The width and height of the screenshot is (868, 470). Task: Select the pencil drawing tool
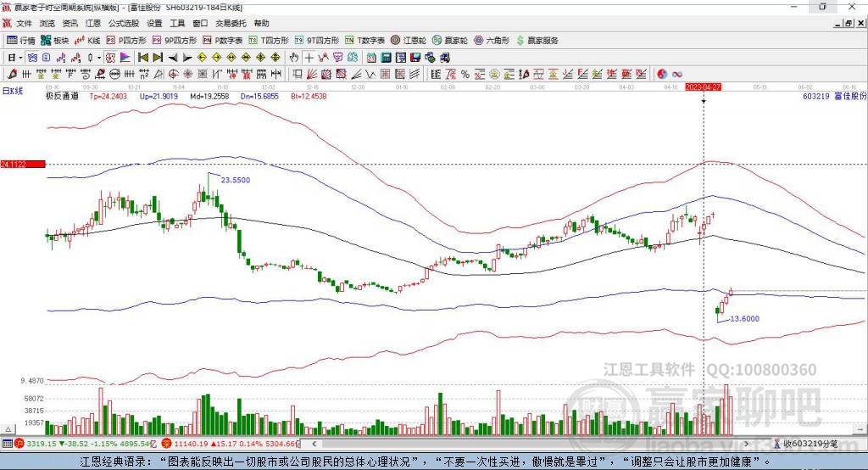12,75
